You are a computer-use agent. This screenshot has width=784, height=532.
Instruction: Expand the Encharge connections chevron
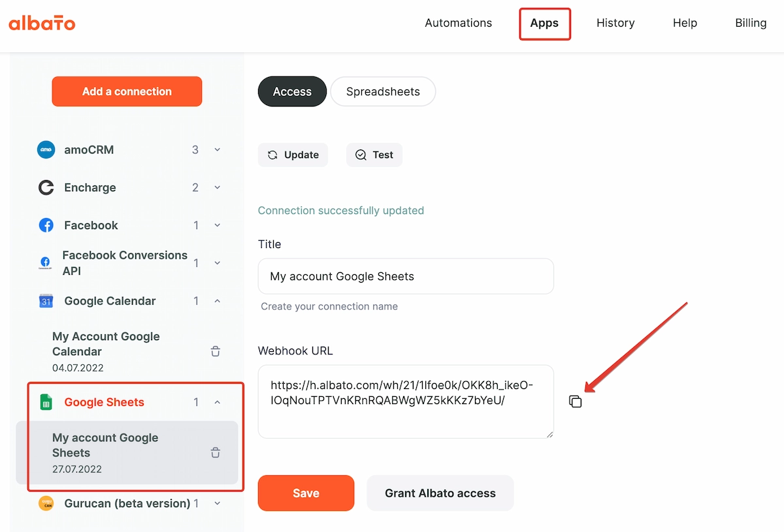coord(218,187)
